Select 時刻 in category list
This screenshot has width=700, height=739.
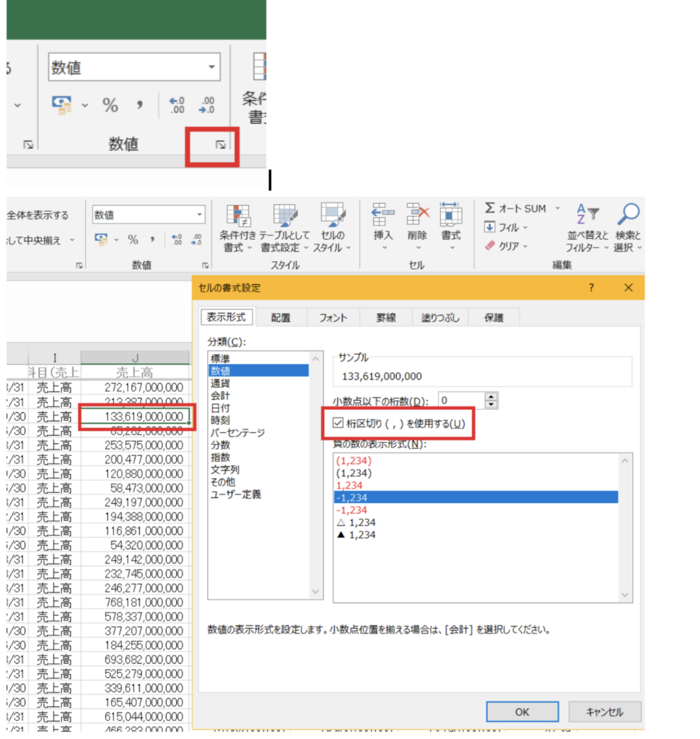pyautogui.click(x=258, y=420)
